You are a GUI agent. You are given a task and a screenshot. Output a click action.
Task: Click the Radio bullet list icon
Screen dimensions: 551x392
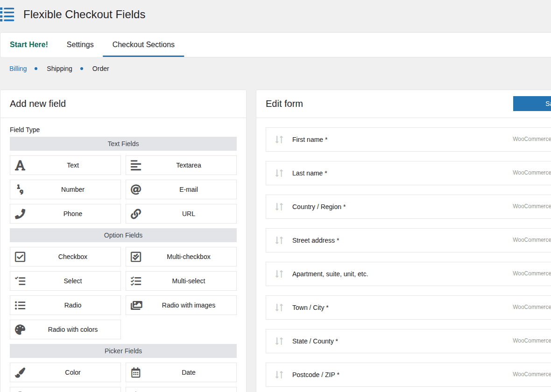[20, 305]
